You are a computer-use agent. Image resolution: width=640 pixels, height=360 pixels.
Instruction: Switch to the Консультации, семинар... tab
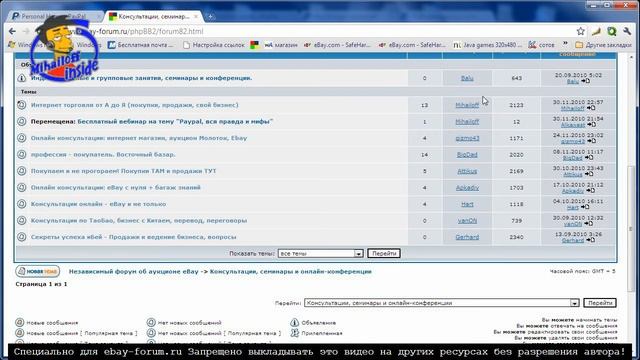point(153,16)
